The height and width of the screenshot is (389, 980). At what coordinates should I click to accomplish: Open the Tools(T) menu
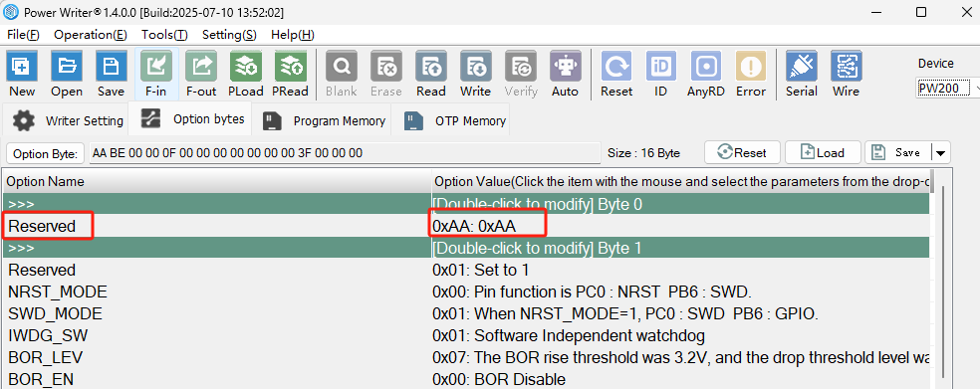point(164,35)
